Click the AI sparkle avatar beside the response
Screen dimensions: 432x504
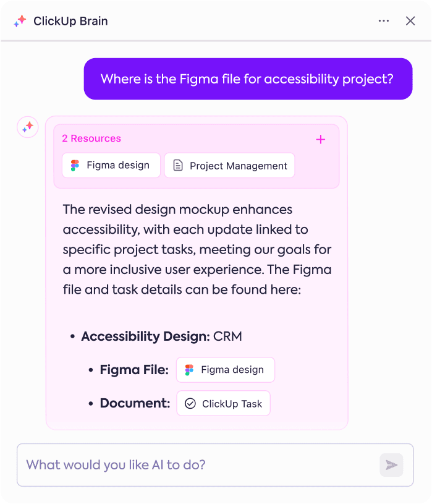[x=28, y=127]
